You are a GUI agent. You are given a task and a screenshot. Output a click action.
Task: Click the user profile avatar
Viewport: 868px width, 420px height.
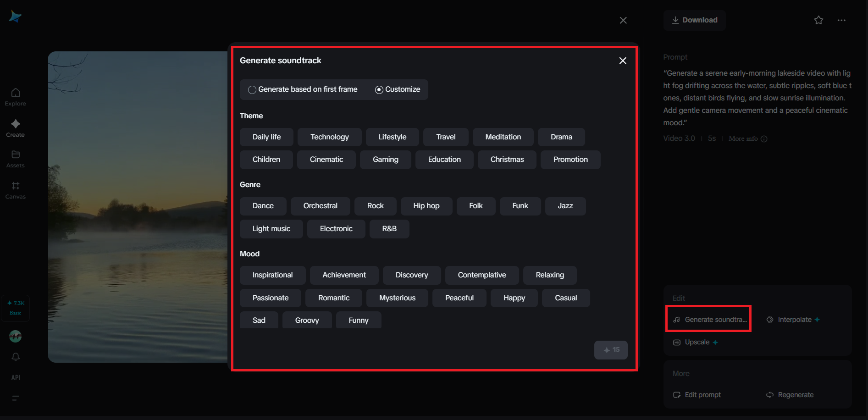16,337
